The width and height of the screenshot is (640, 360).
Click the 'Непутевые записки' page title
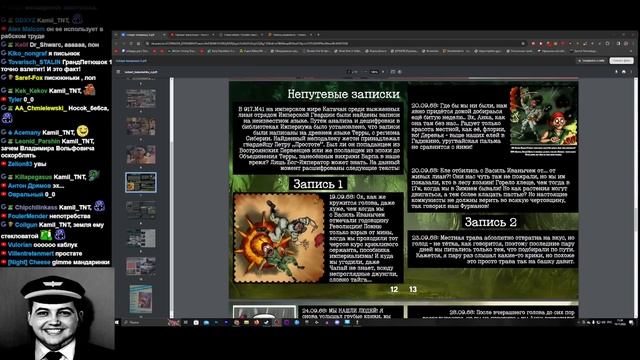tap(343, 94)
